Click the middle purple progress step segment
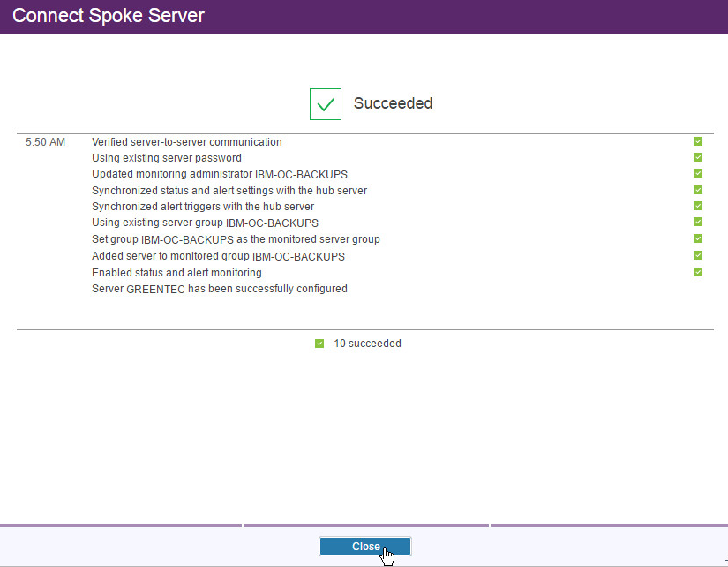The height and width of the screenshot is (567, 728). point(365,525)
